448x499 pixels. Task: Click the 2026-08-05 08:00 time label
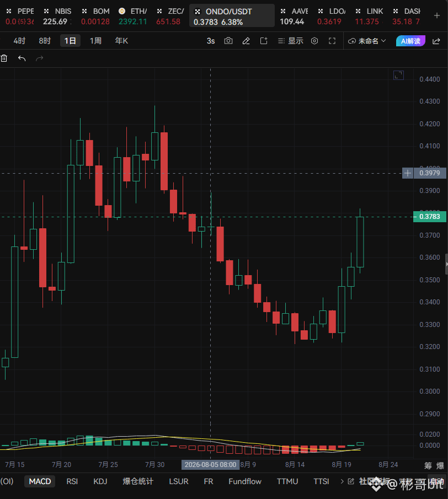pos(210,465)
